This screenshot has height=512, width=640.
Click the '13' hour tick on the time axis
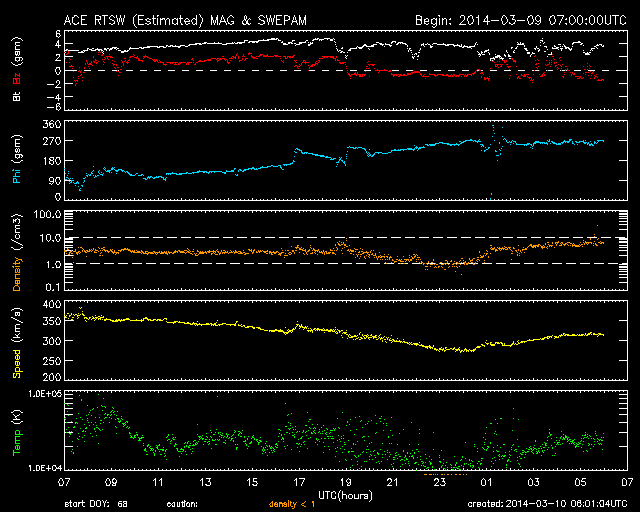(205, 483)
